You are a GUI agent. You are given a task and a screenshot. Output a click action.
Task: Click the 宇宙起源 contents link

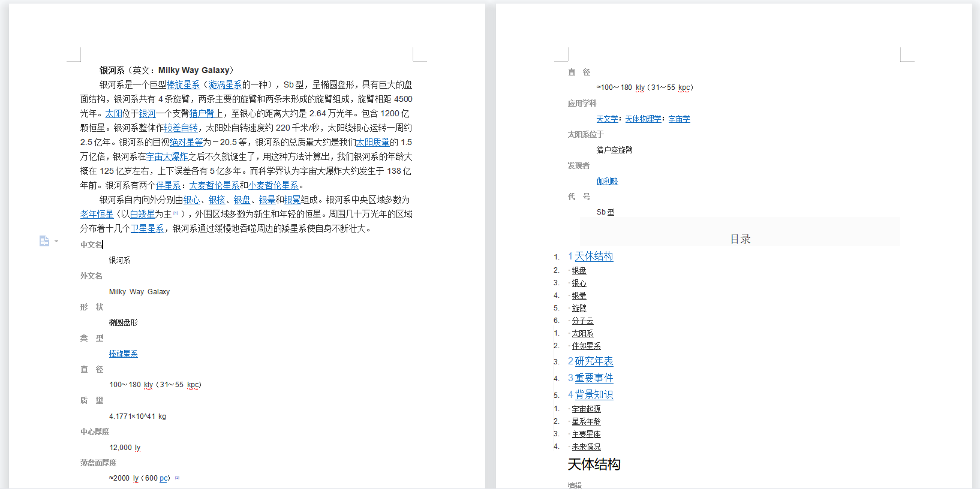coord(586,409)
